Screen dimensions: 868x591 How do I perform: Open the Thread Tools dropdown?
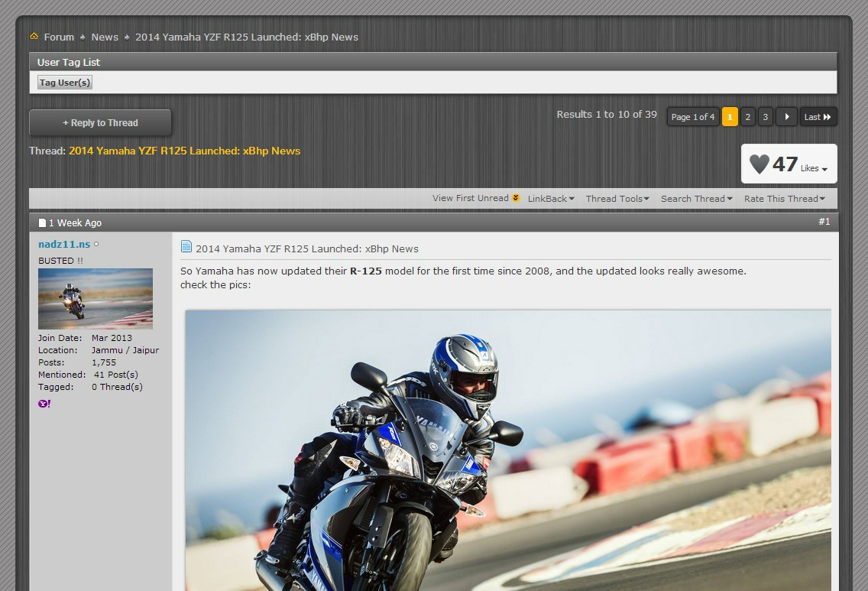[617, 198]
